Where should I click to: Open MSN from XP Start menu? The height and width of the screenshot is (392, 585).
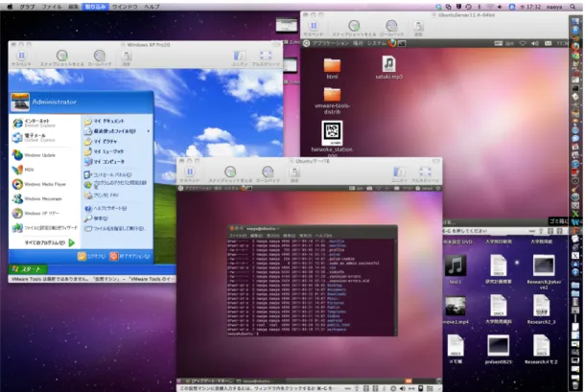(x=24, y=170)
